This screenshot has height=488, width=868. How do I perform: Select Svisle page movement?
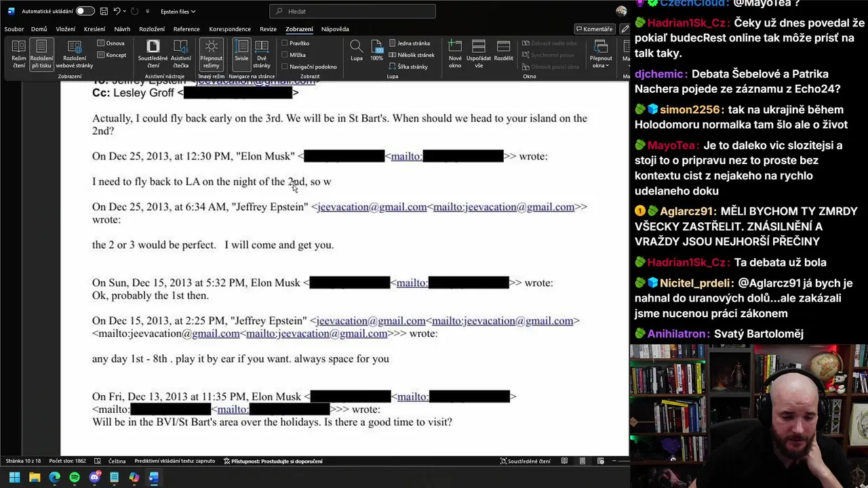point(241,54)
